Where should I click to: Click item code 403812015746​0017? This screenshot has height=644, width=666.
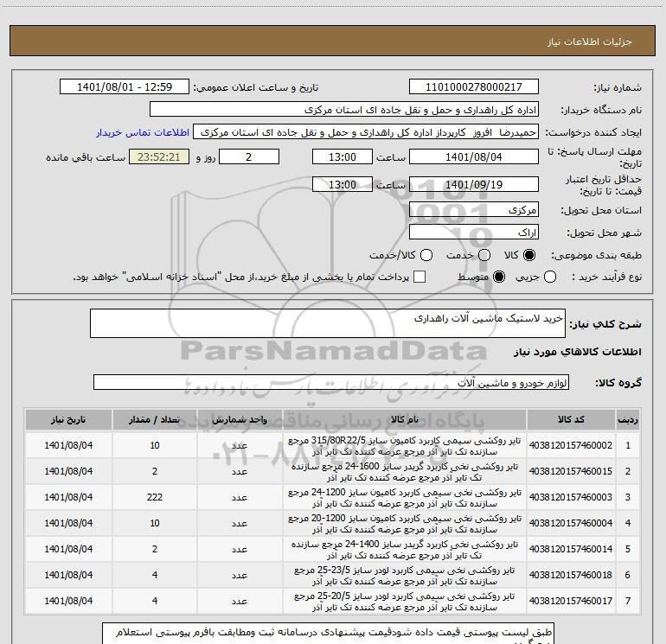coord(571,601)
